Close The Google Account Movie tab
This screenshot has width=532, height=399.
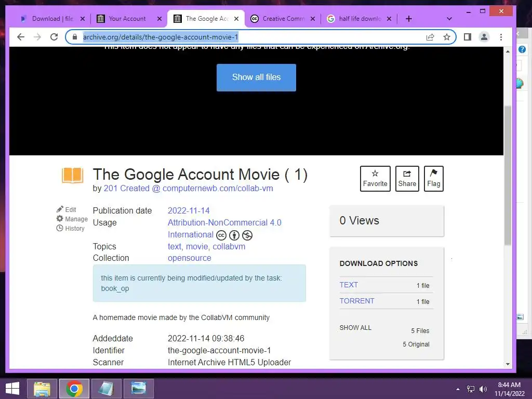coord(236,19)
